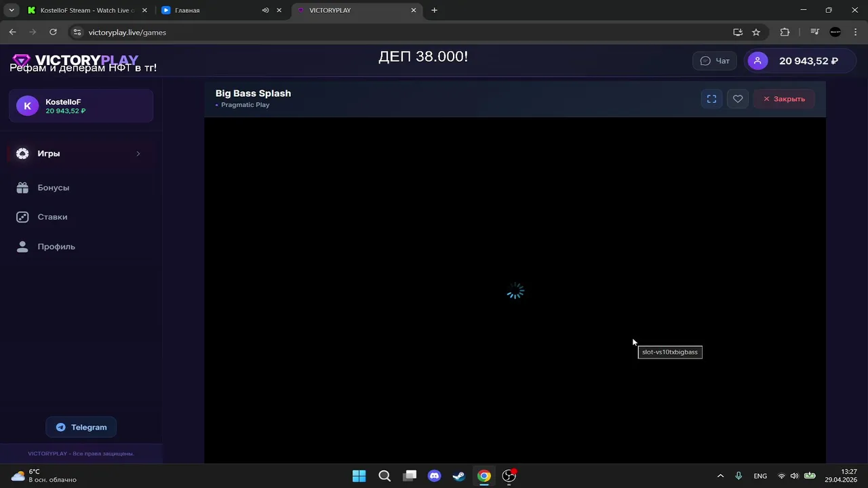
Task: Bookmark this page with star icon
Action: coord(756,32)
